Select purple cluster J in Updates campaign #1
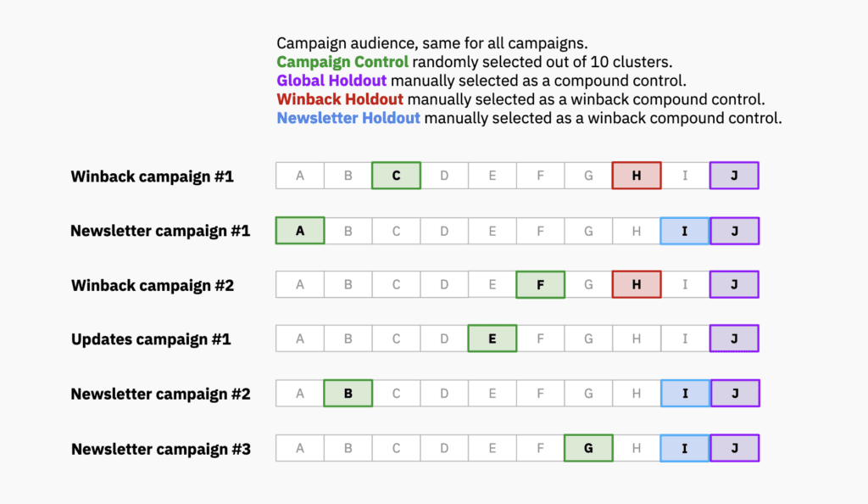This screenshot has height=504, width=868. click(734, 339)
